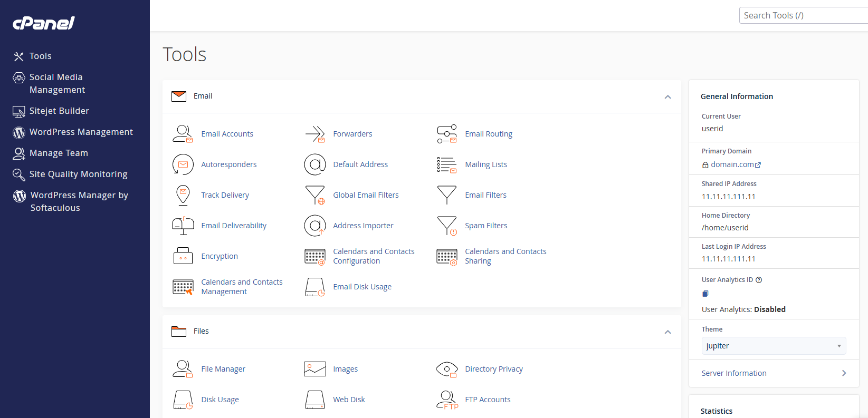Open the Forwarders arrow icon
868x418 pixels.
(x=314, y=134)
